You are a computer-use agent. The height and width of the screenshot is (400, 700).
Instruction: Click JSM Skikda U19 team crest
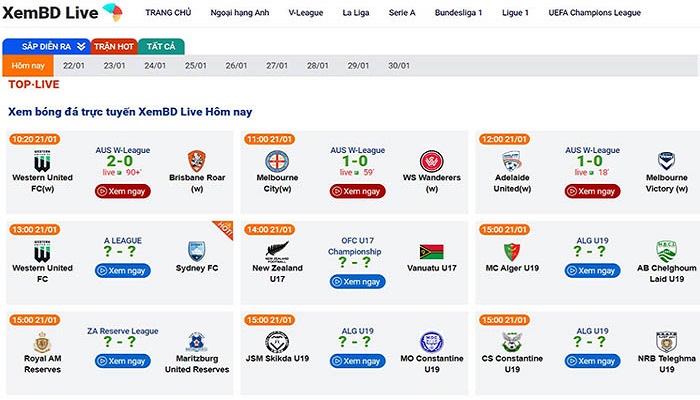coord(277,342)
